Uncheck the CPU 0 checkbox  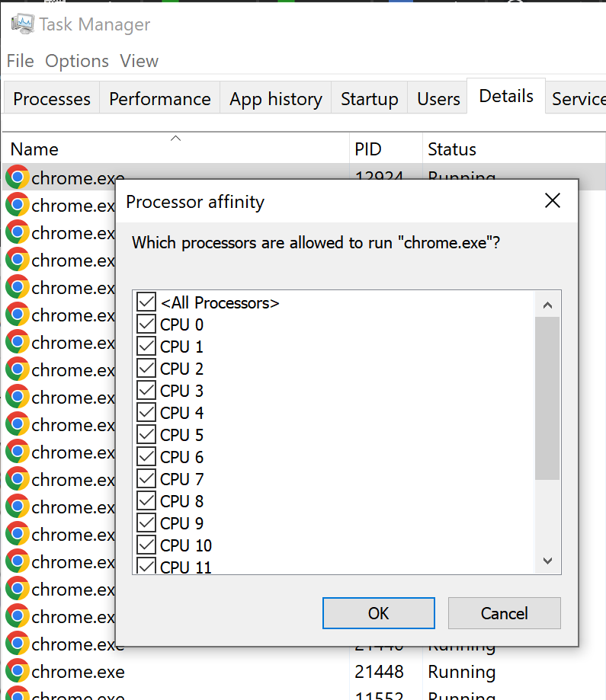[x=146, y=324]
